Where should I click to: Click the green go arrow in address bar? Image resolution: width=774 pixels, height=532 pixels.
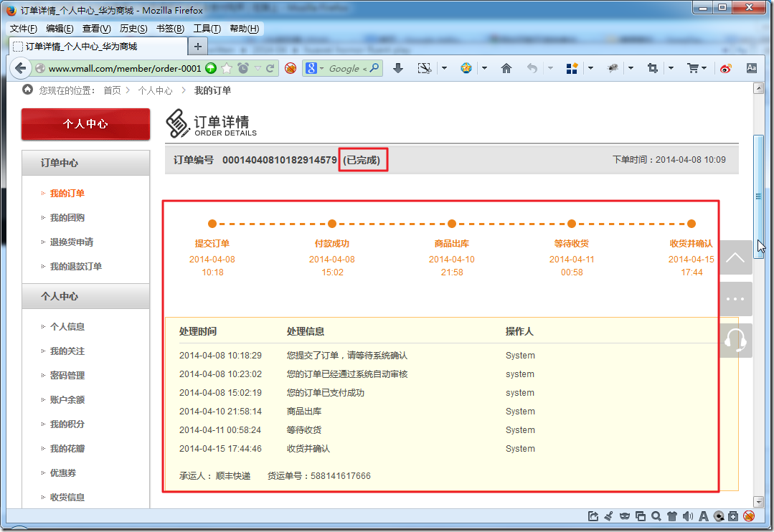[211, 68]
